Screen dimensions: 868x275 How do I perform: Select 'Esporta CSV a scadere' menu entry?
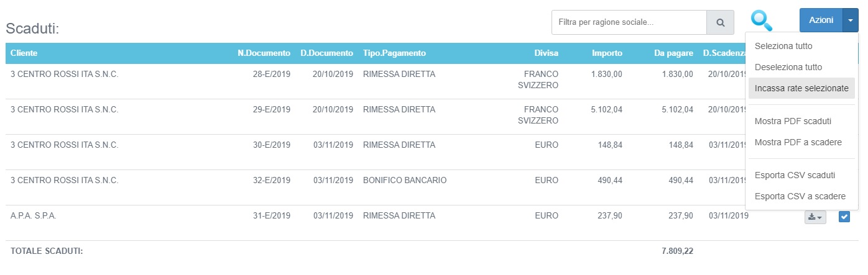click(x=800, y=196)
